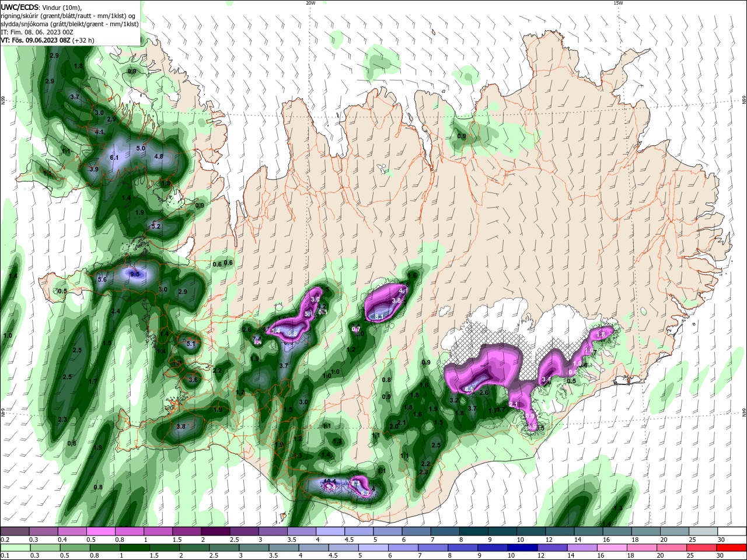Click the deep blue 10–12 rain legend swatch
The height and width of the screenshot is (560, 747).
pos(523,548)
